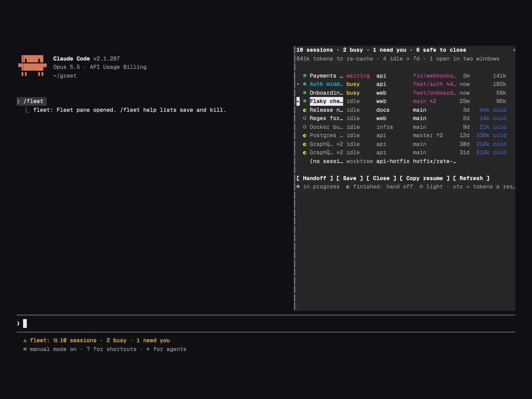Select the Payments … session row name
The height and width of the screenshot is (399, 532).
(326, 76)
